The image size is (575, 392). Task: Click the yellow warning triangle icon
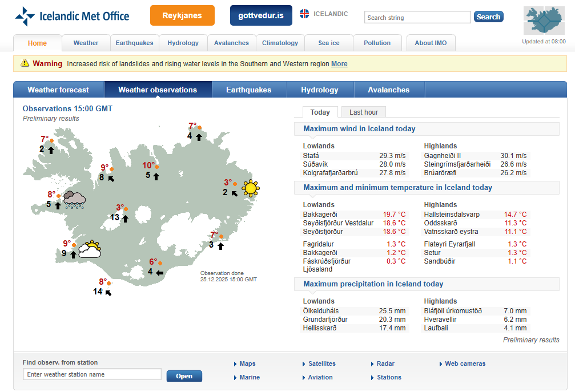25,63
